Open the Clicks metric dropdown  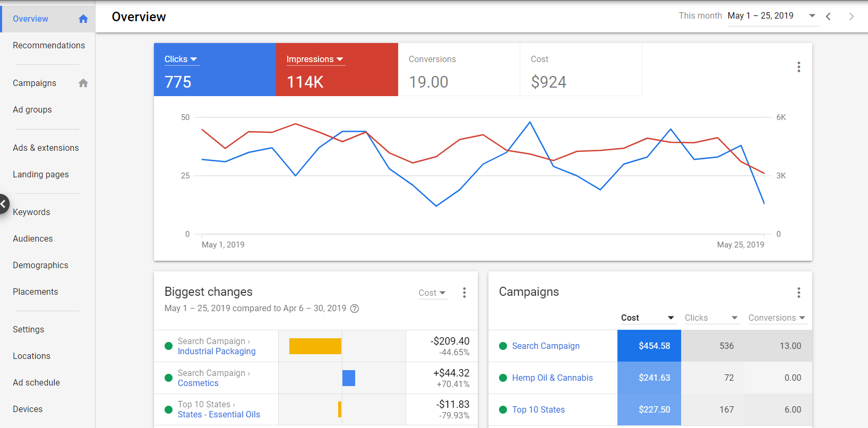click(181, 59)
